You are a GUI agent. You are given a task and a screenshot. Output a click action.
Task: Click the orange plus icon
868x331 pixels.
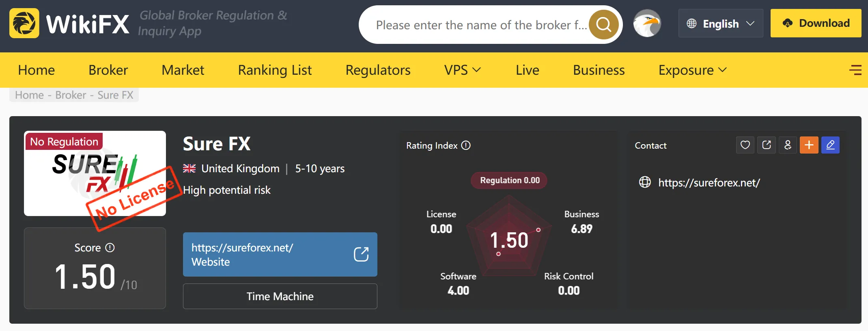(809, 145)
